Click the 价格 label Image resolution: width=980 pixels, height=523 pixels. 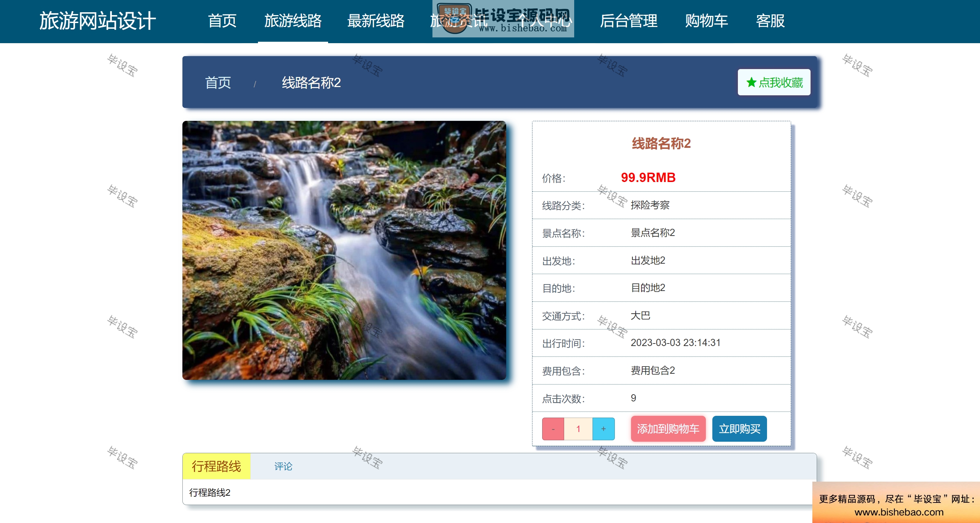click(554, 178)
